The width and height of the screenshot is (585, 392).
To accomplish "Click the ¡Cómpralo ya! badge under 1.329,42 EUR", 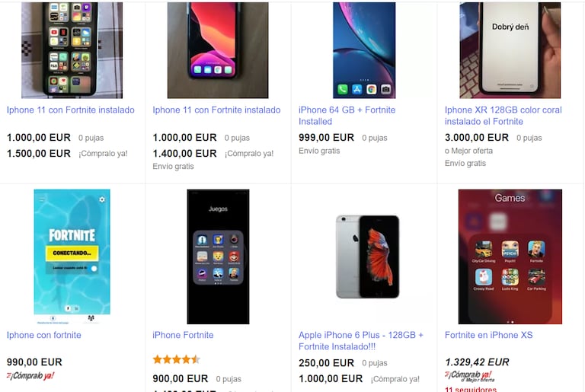I will [x=468, y=376].
